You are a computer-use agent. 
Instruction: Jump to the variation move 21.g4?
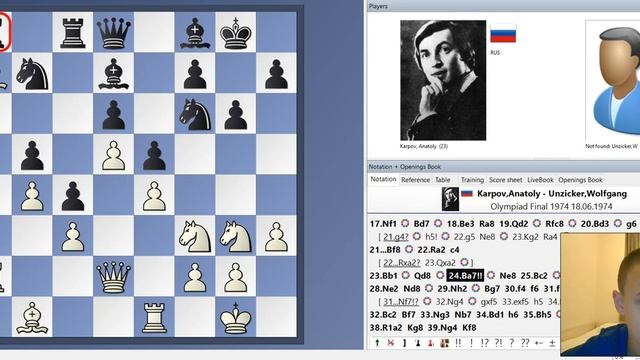396,237
